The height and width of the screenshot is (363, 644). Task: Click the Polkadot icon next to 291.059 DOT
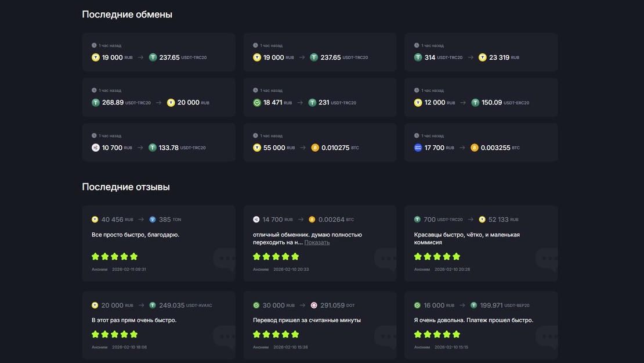tap(314, 306)
